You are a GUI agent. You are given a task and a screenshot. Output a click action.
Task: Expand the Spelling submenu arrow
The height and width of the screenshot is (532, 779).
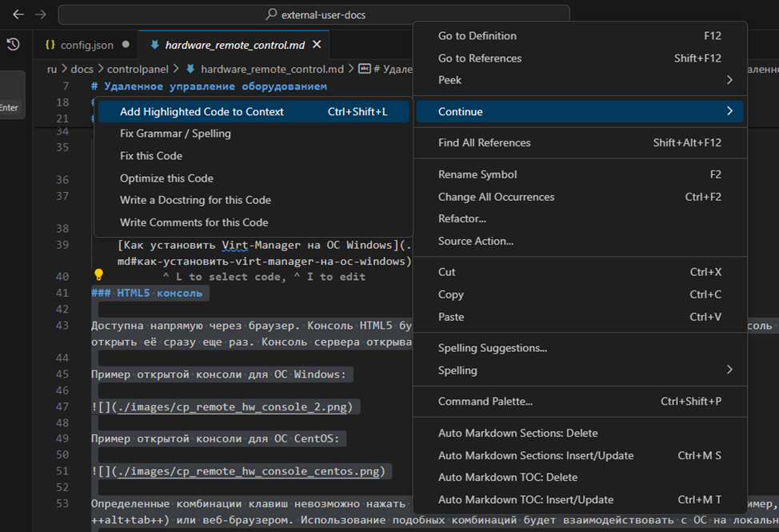729,370
